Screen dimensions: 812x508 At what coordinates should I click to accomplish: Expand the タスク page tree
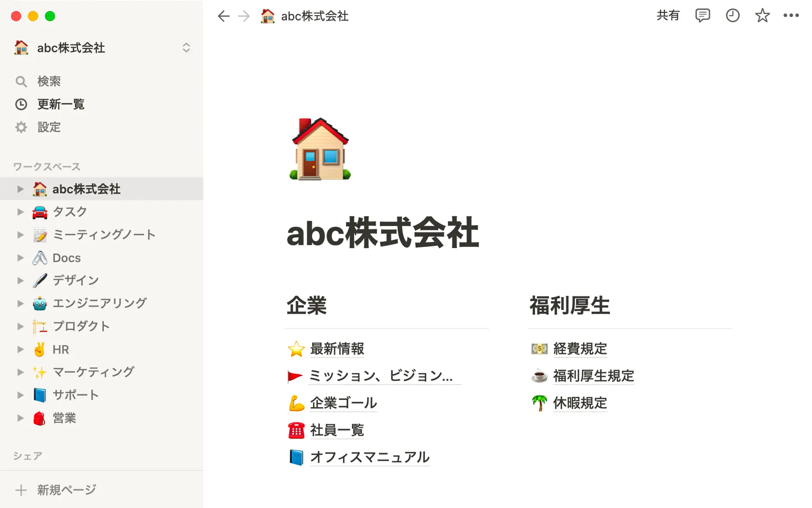click(x=20, y=212)
